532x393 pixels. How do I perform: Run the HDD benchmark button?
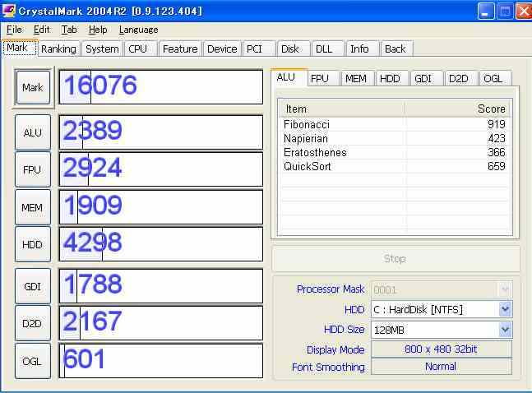pyautogui.click(x=33, y=245)
